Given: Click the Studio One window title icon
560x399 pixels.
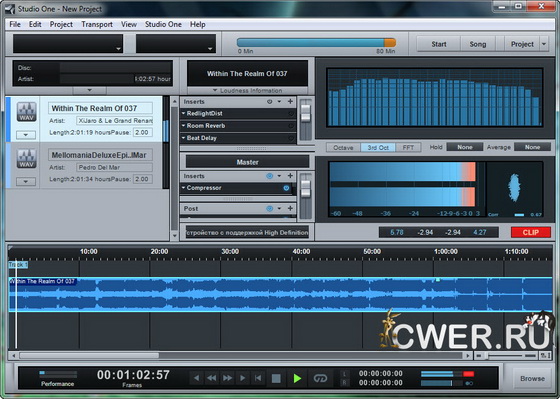Looking at the screenshot, I should click(x=10, y=9).
